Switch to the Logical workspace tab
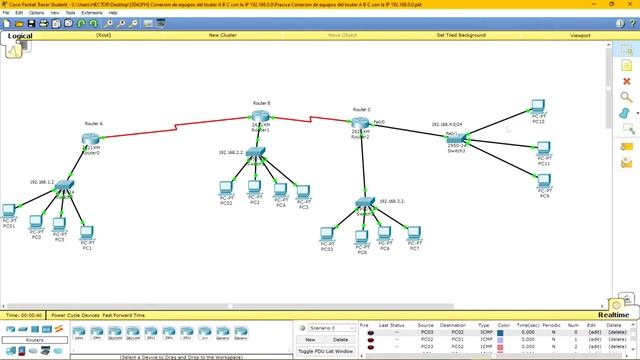This screenshot has width=640, height=360. pyautogui.click(x=20, y=36)
